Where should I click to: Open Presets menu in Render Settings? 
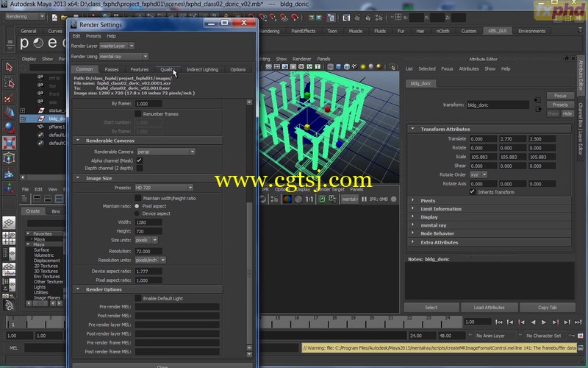click(93, 36)
